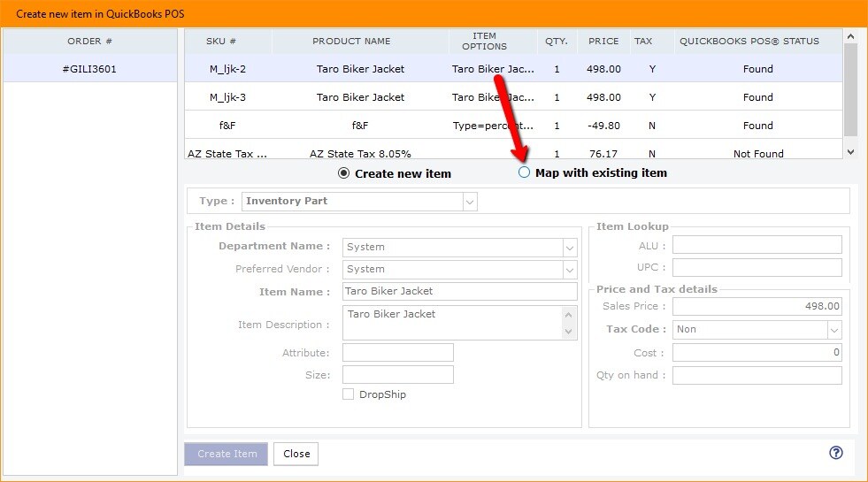Tick the DropShip checkbox
Screen dimensions: 868x482
[349, 394]
